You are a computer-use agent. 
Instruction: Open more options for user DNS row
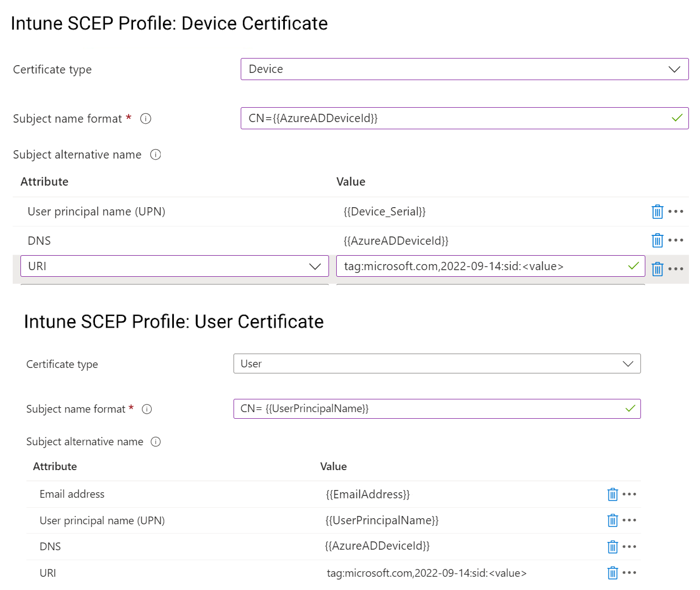click(x=629, y=547)
